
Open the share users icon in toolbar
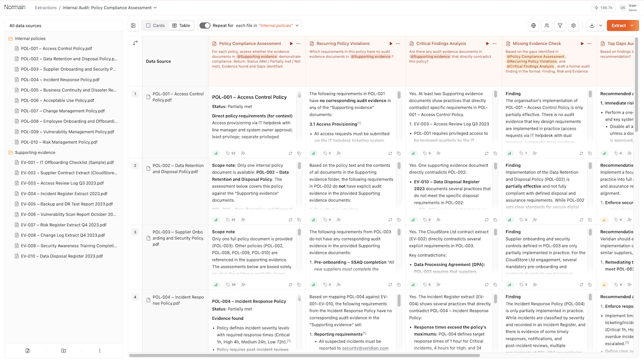[547, 25]
